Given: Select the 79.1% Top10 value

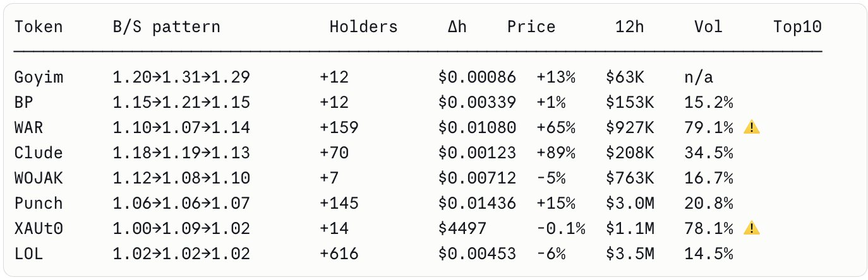Looking at the screenshot, I should click(x=708, y=128).
